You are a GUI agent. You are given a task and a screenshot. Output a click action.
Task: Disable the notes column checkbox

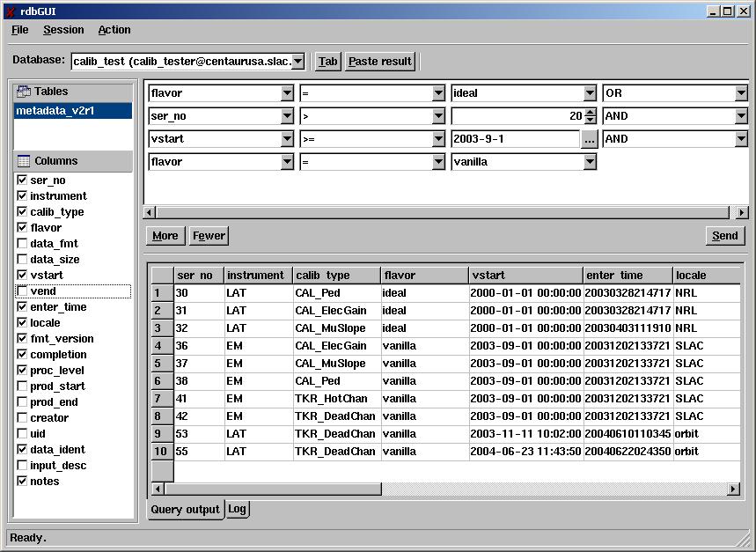coord(22,482)
